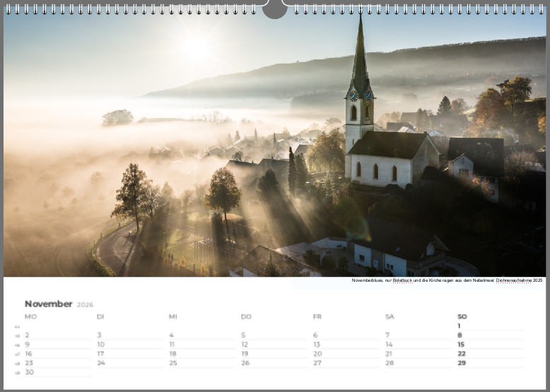
Task: Select the 2026 year label
Action: point(85,304)
